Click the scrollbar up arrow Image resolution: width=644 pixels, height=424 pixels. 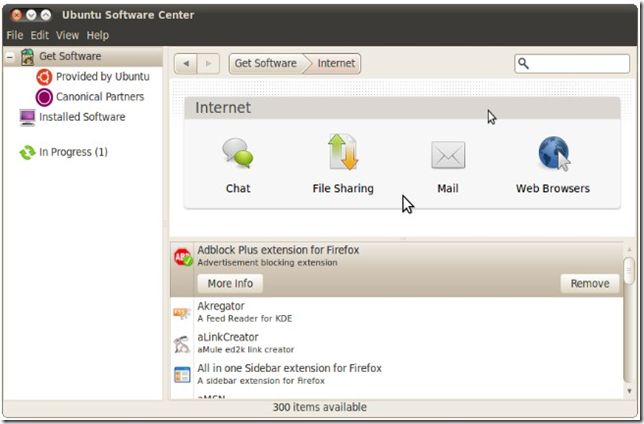click(629, 249)
